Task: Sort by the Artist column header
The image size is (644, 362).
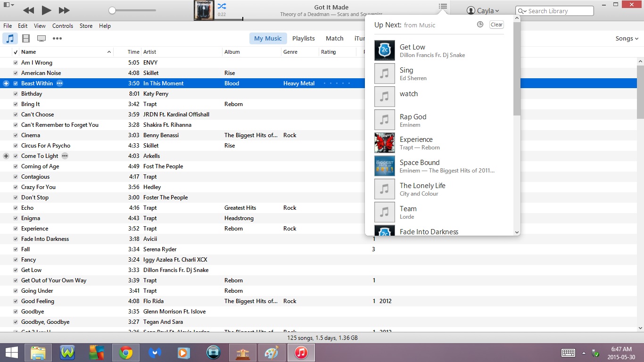Action: [182, 52]
